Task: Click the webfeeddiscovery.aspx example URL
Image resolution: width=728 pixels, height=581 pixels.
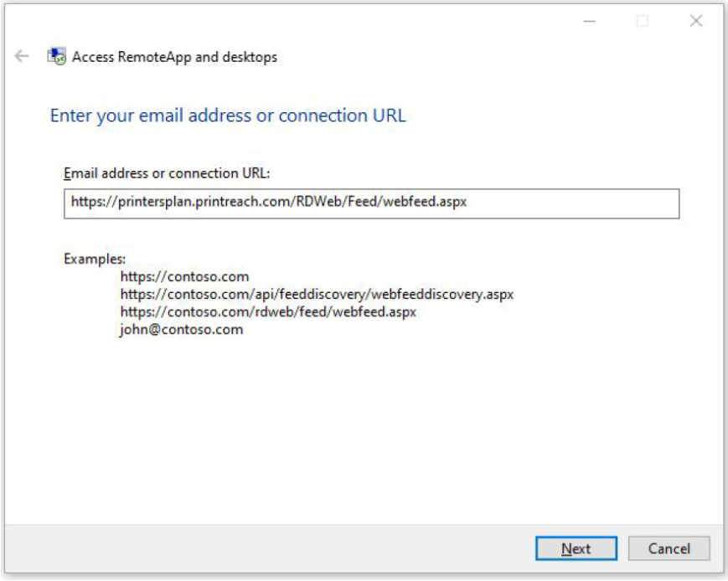Action: [x=317, y=294]
